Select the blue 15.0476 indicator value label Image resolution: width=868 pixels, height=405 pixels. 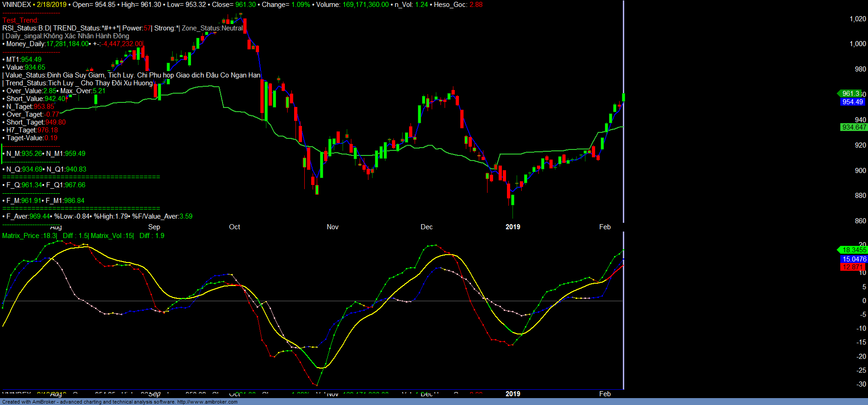coord(854,259)
